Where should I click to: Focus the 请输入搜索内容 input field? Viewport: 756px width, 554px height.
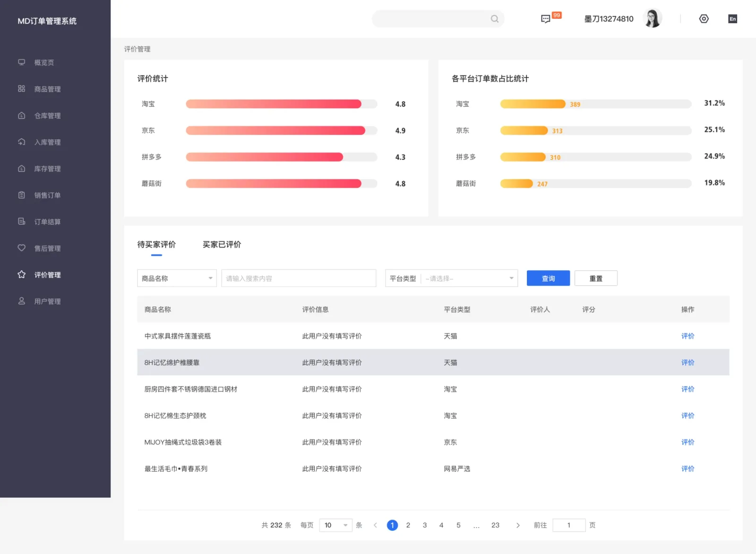(299, 278)
